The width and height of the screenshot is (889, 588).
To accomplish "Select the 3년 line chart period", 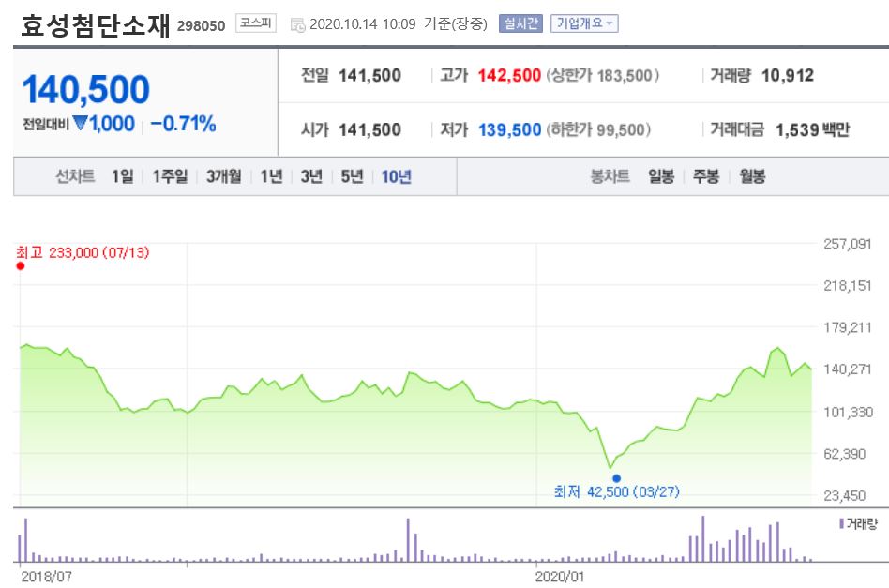I will coord(311,176).
